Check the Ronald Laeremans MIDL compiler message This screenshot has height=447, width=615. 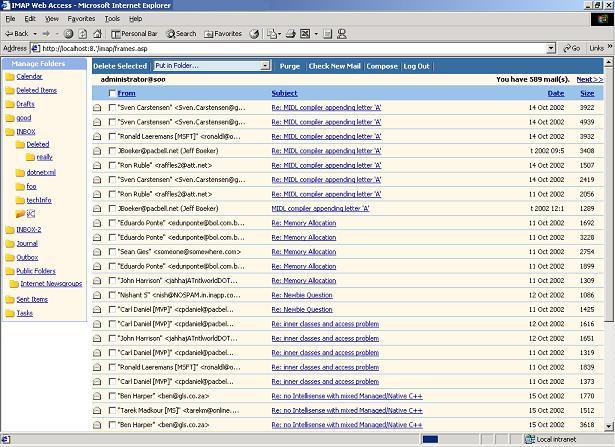click(112, 136)
